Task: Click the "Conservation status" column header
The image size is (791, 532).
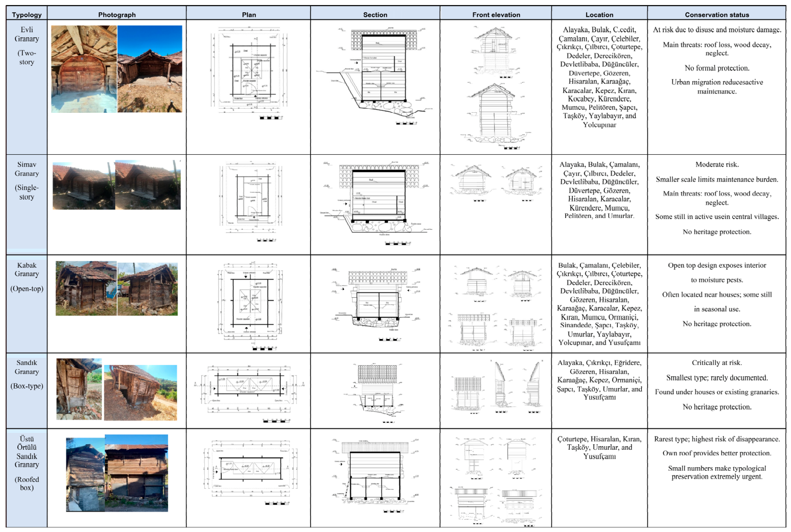Action: 717,15
